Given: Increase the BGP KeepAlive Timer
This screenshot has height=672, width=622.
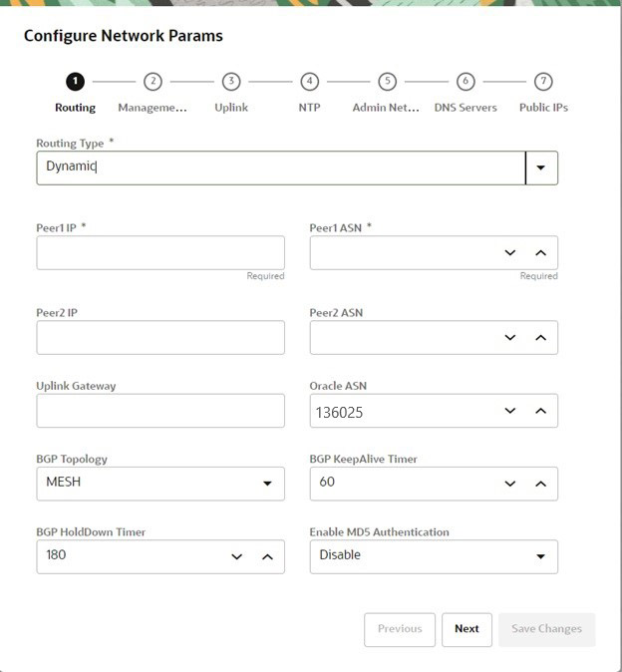Looking at the screenshot, I should [540, 484].
